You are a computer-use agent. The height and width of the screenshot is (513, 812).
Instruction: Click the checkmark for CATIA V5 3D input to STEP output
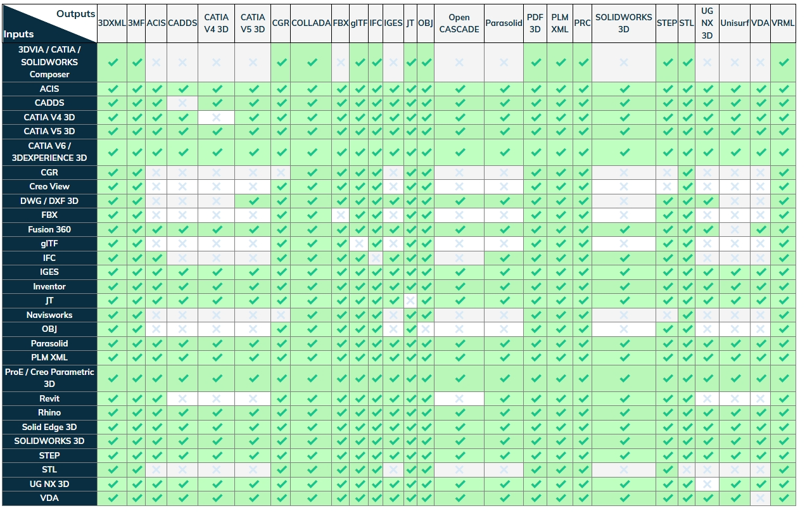[x=667, y=131]
